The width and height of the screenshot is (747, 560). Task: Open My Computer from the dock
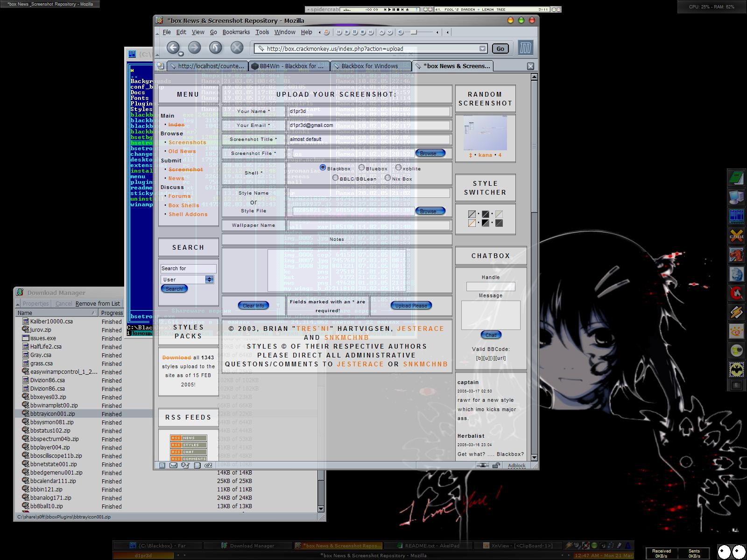[x=736, y=198]
